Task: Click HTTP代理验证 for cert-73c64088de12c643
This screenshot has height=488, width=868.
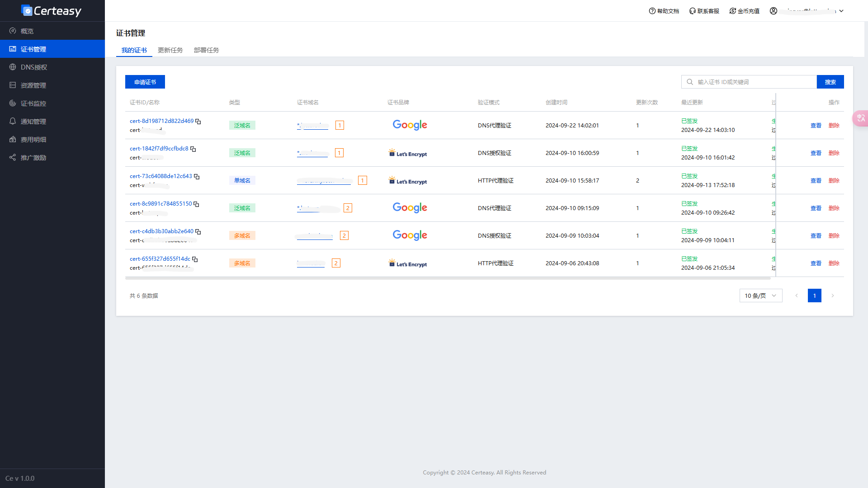Action: coord(495,181)
